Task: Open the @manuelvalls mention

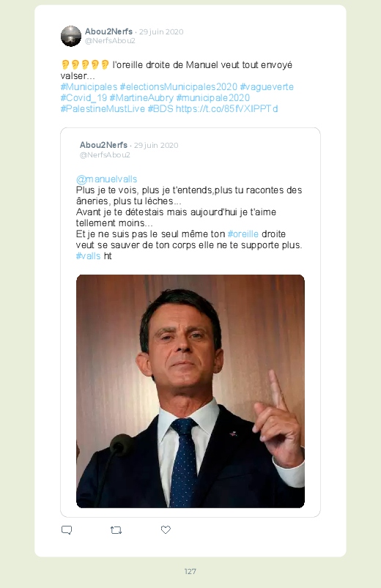Action: [x=106, y=179]
